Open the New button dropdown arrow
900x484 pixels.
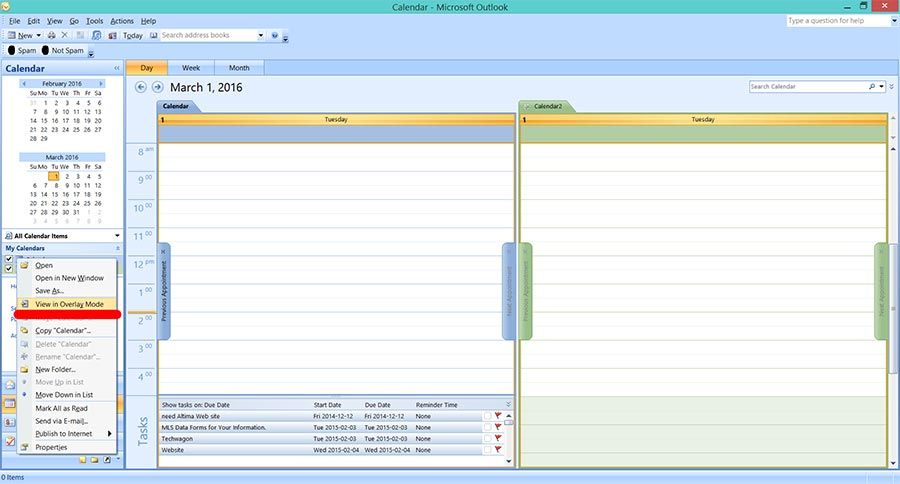tap(38, 36)
